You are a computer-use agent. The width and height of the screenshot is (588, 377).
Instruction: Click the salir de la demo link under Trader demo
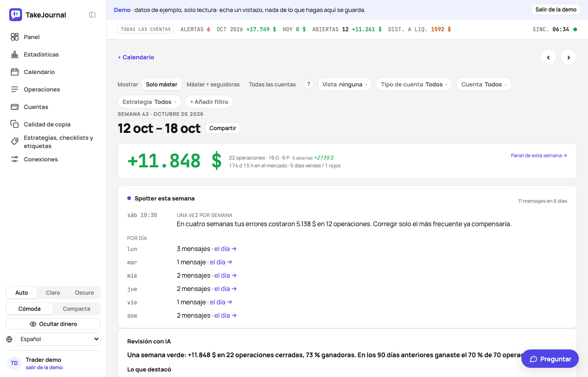[x=44, y=367]
